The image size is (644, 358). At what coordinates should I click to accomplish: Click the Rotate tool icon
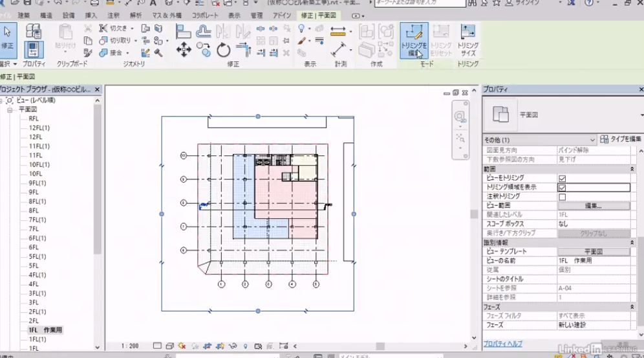pos(224,49)
